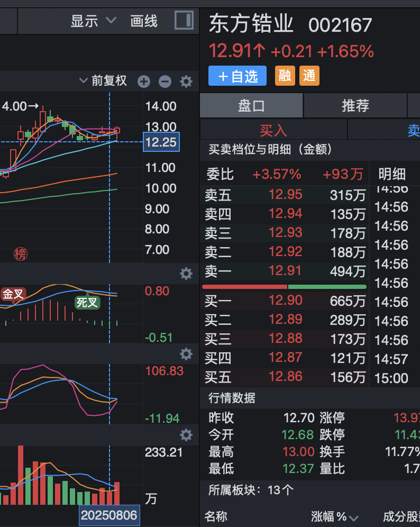Select the 卖 sell tab

(x=384, y=130)
